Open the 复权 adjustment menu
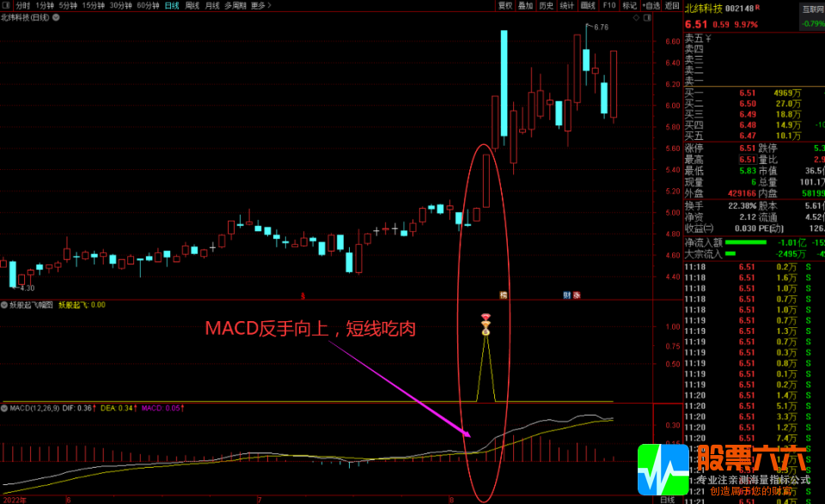 tap(505, 5)
